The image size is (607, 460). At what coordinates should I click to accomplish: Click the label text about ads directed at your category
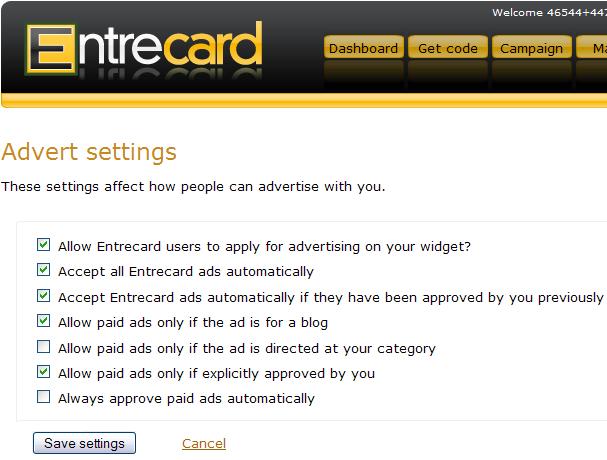[x=247, y=348]
